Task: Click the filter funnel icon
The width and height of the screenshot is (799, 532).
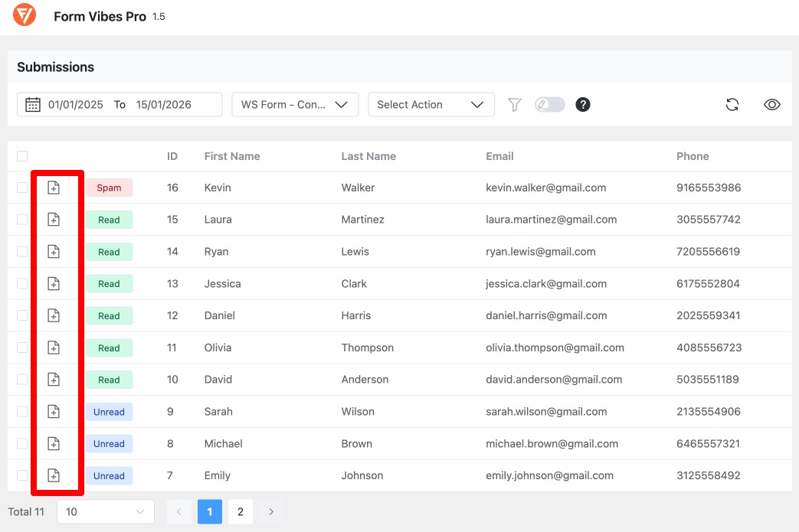Action: click(515, 104)
